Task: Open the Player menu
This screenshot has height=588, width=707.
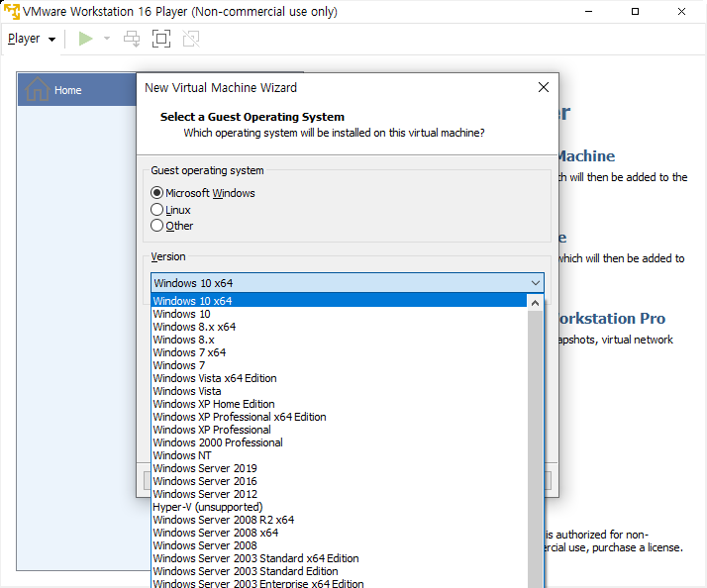Action: pyautogui.click(x=32, y=39)
